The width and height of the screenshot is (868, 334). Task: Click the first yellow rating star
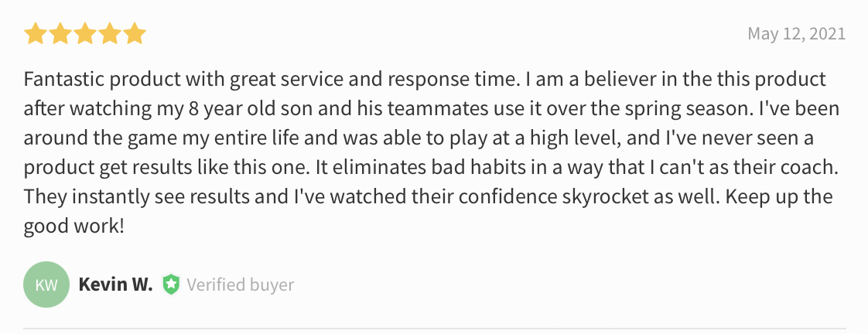click(36, 34)
